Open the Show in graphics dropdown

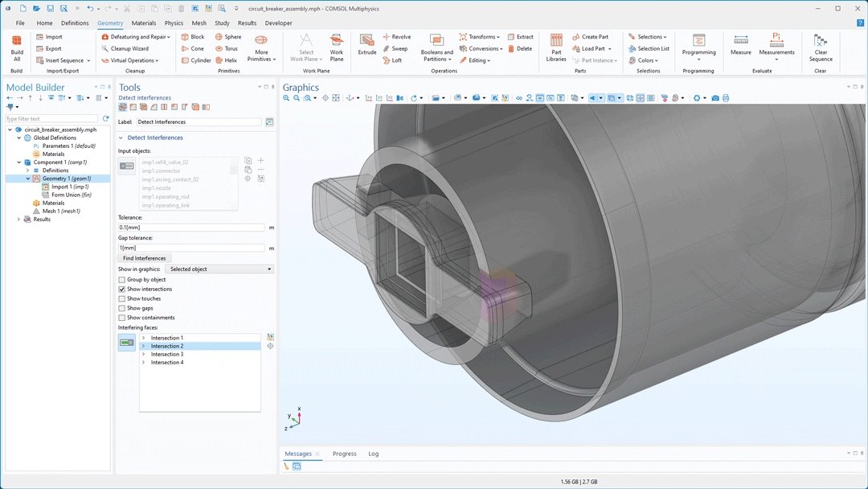coord(219,269)
